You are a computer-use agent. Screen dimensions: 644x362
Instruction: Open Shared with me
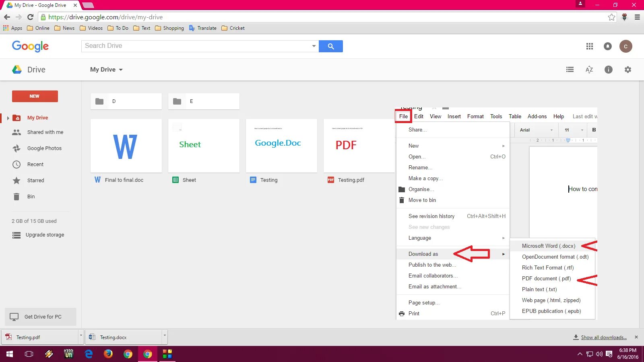[x=45, y=132]
